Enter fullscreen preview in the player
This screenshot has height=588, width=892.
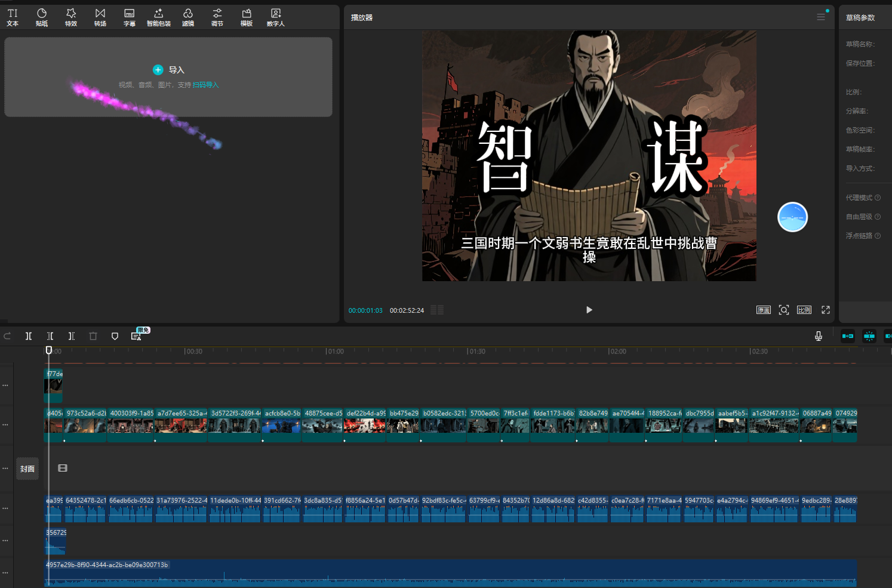pos(825,310)
